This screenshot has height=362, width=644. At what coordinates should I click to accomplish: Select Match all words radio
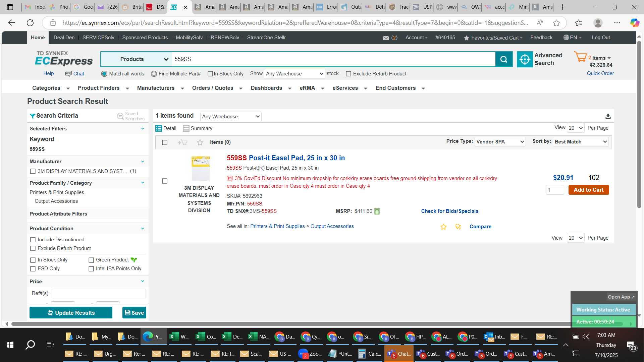(x=104, y=74)
